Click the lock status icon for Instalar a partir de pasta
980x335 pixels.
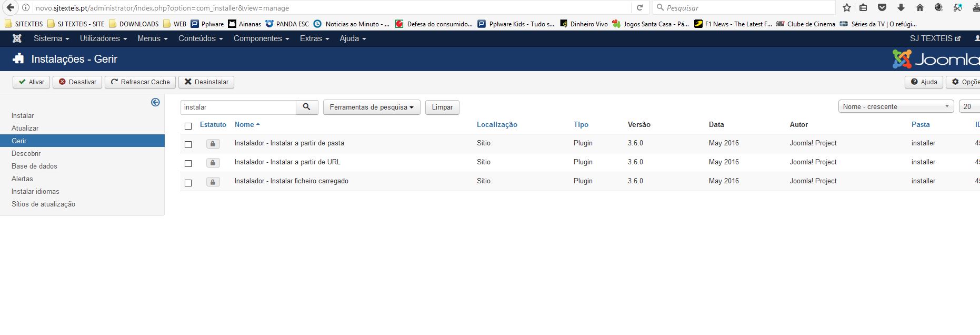click(x=213, y=144)
